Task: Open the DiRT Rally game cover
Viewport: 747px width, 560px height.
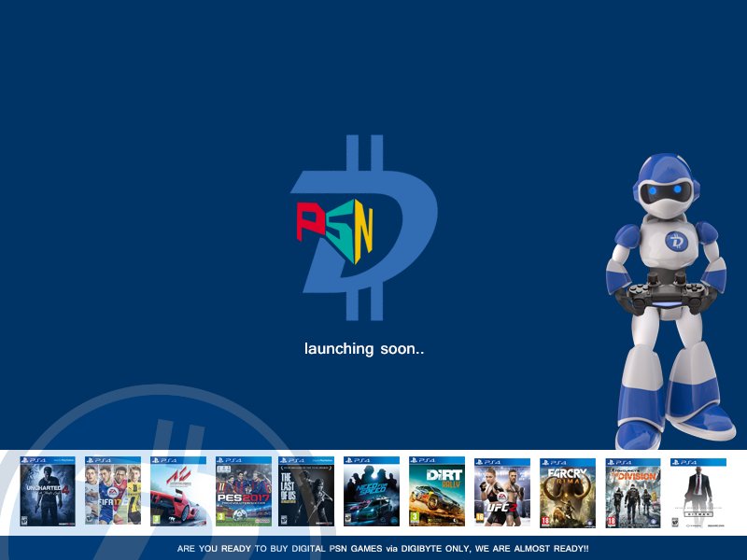Action: tap(437, 492)
